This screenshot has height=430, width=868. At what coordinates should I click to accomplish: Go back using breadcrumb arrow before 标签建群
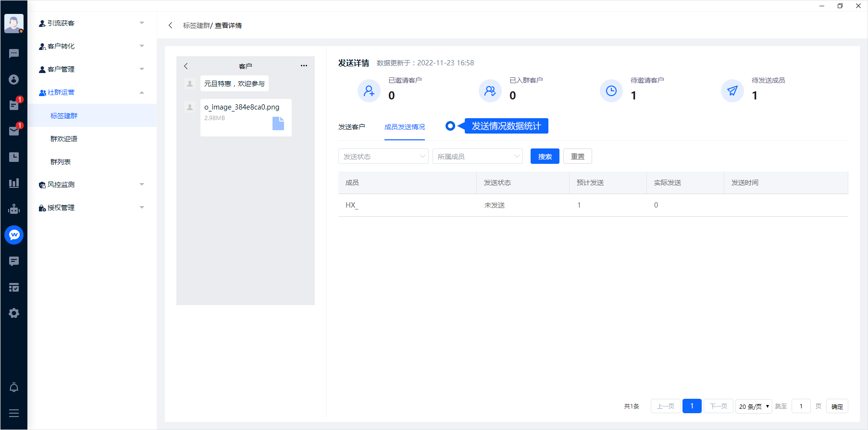point(170,25)
